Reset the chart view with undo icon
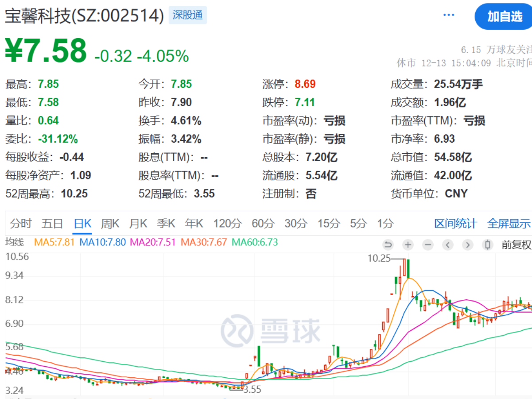The height and width of the screenshot is (399, 532). point(388,244)
